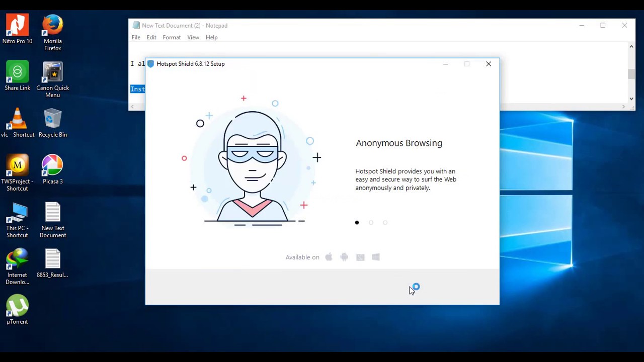Select the first slide indicator dot
The height and width of the screenshot is (362, 644).
(x=357, y=223)
